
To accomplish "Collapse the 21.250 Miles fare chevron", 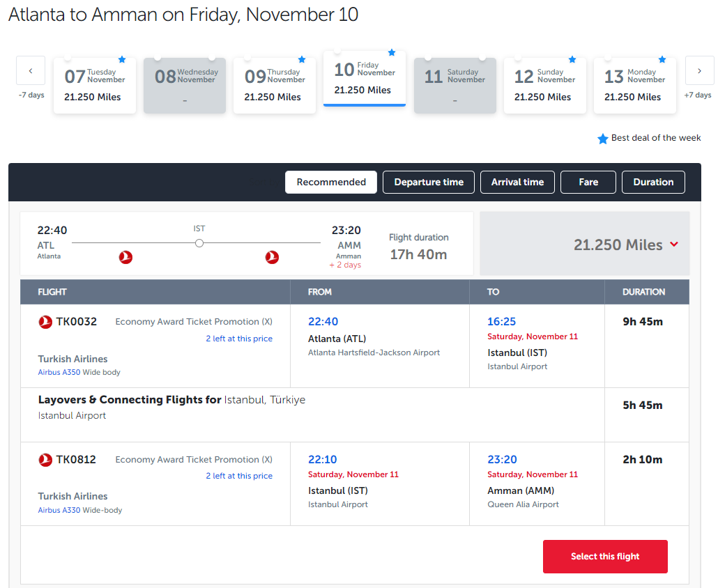I will click(x=674, y=245).
